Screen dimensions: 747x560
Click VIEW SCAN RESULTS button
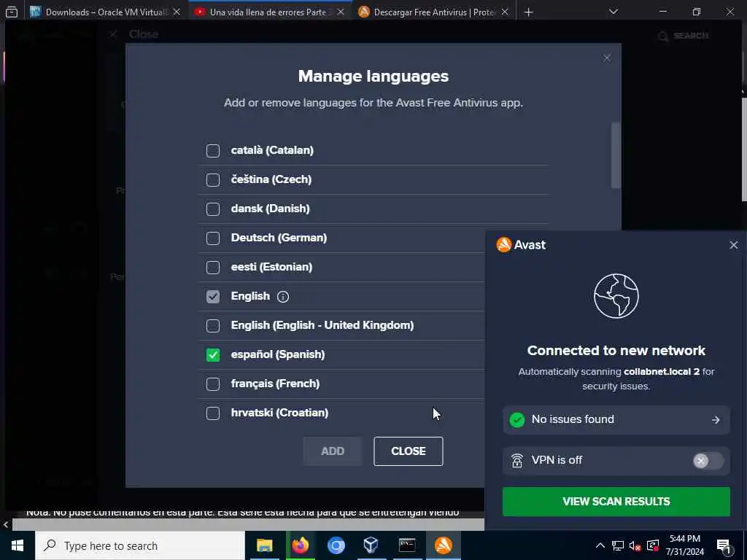[616, 502]
